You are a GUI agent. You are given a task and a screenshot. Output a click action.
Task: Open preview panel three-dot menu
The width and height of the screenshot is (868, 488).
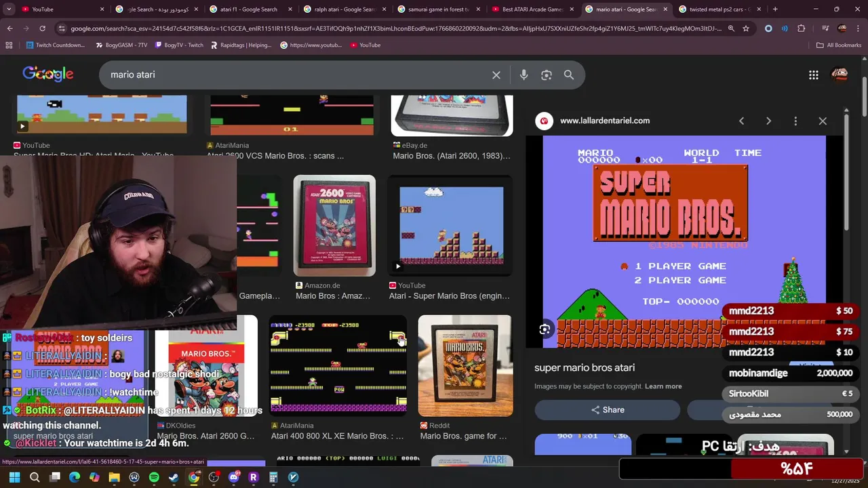point(795,121)
